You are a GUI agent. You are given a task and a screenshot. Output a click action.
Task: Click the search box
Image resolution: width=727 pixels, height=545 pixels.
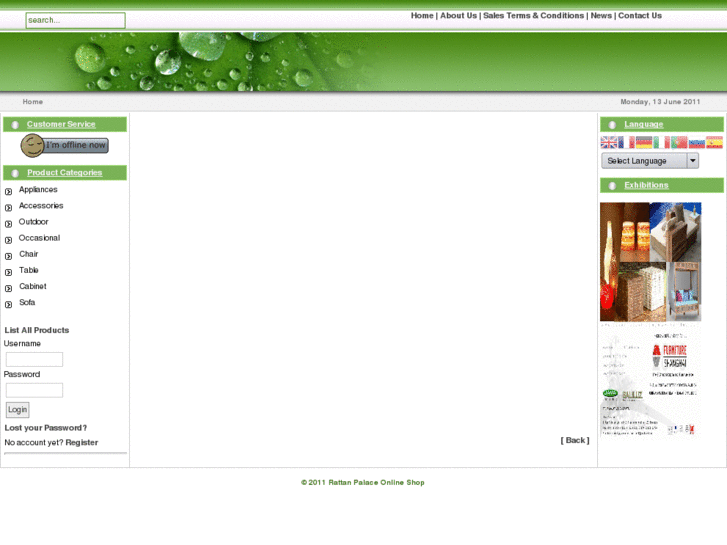pyautogui.click(x=76, y=20)
